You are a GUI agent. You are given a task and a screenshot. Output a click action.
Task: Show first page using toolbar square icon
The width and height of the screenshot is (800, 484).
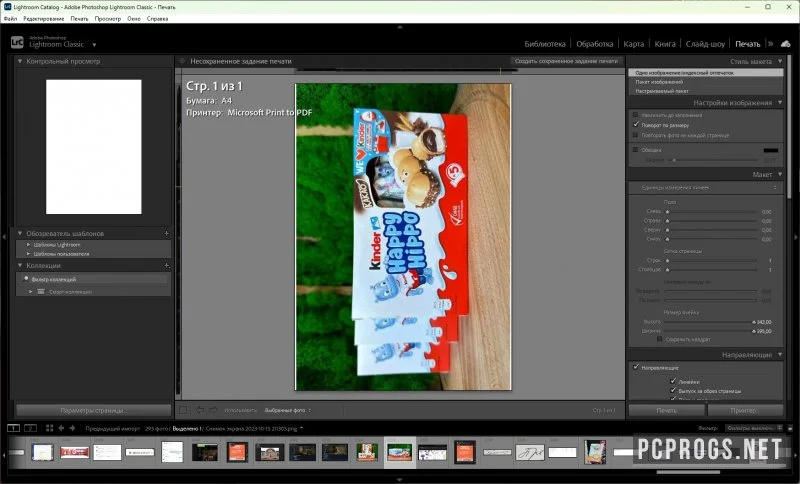183,410
